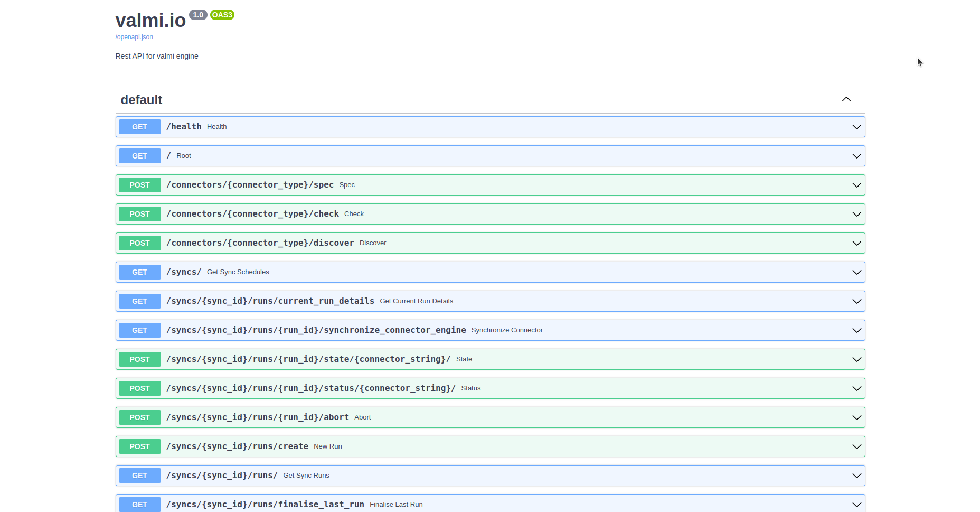Open the /connectors/{connector_type}/spec path
This screenshot has width=980, height=512.
[x=250, y=185]
